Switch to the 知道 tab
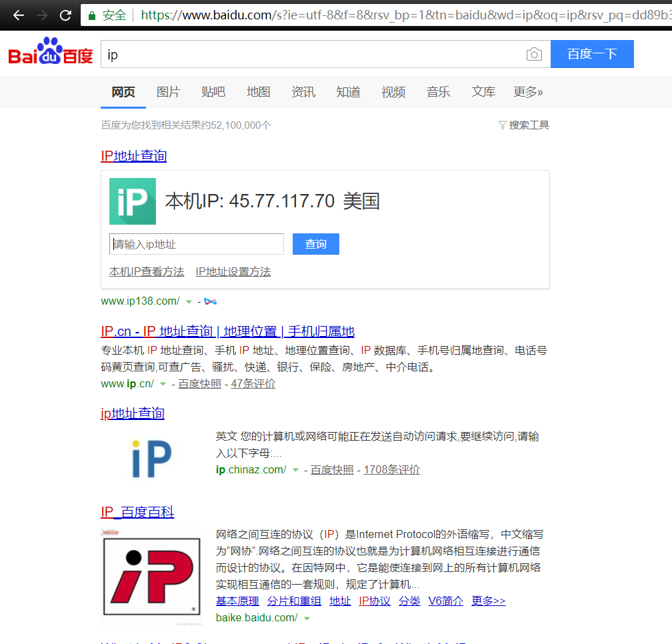This screenshot has width=672, height=644. 348,92
